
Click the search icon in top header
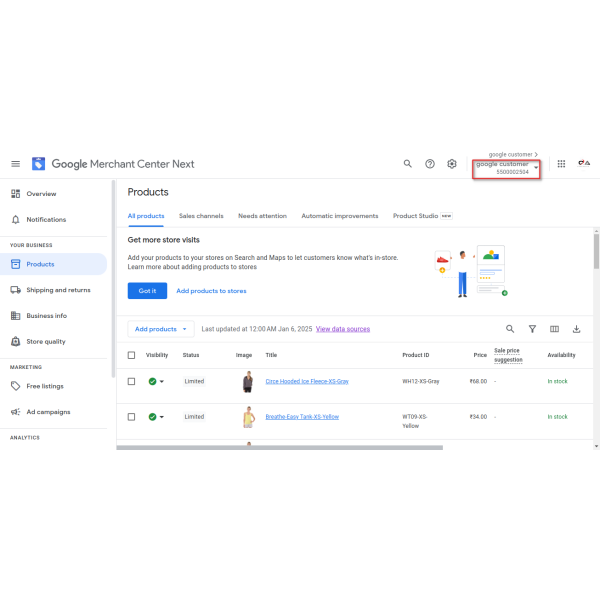408,164
